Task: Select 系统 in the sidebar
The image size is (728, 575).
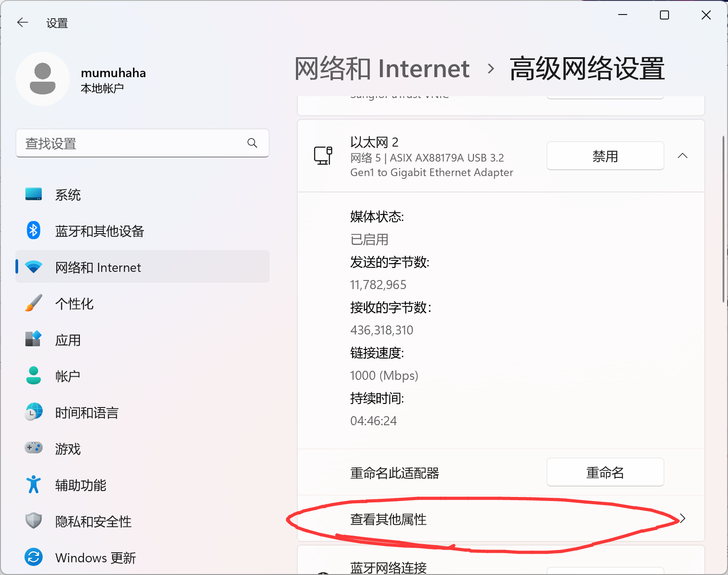Action: tap(68, 195)
